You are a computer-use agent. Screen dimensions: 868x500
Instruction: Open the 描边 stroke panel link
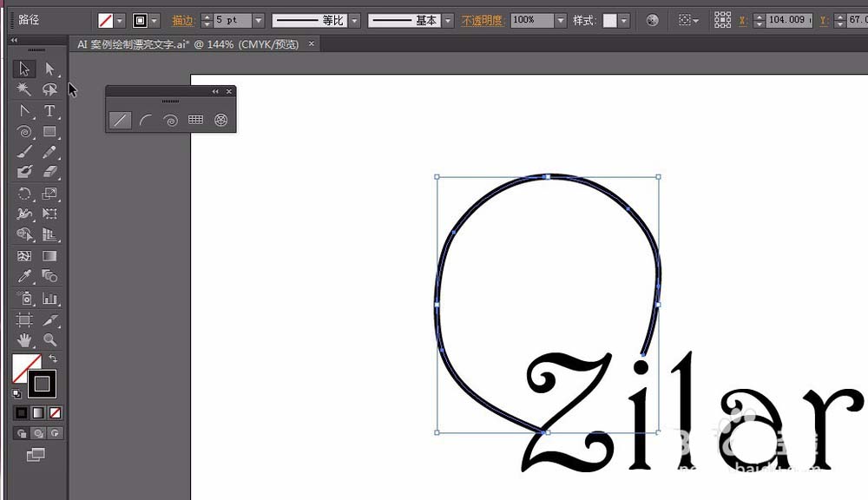click(x=182, y=21)
